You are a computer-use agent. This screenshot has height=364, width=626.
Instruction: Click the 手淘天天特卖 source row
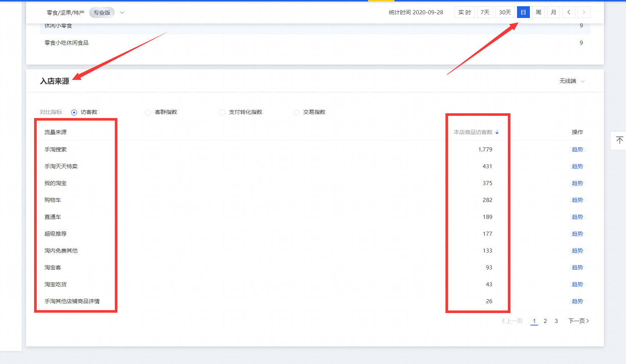pyautogui.click(x=315, y=166)
